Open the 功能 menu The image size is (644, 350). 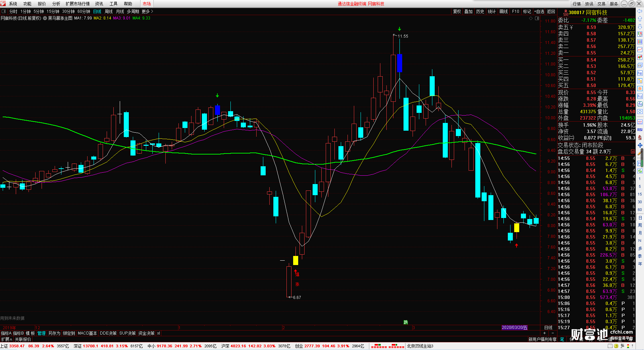click(28, 4)
